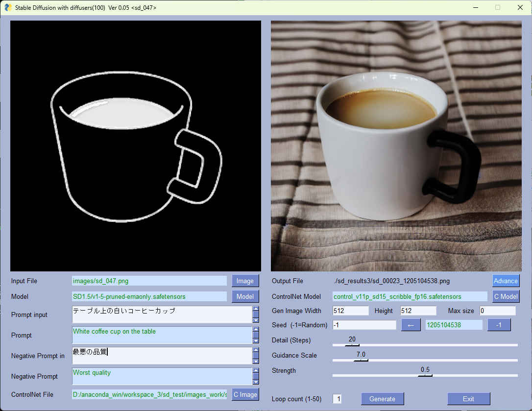
Task: Reset seed with the -1 button
Action: click(499, 325)
